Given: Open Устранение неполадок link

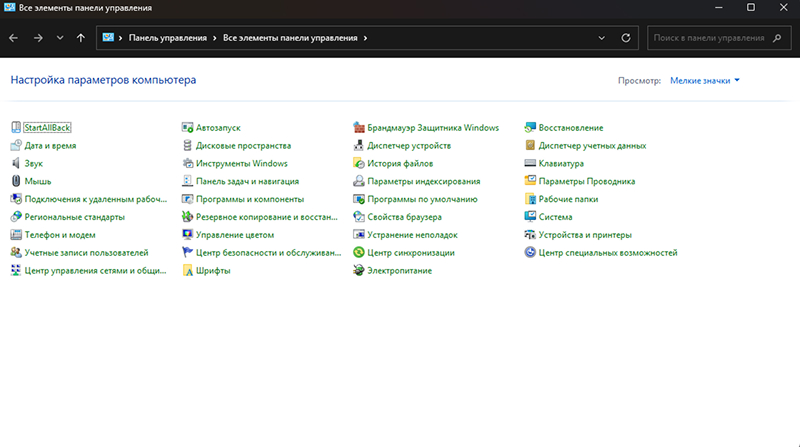Looking at the screenshot, I should coord(412,235).
